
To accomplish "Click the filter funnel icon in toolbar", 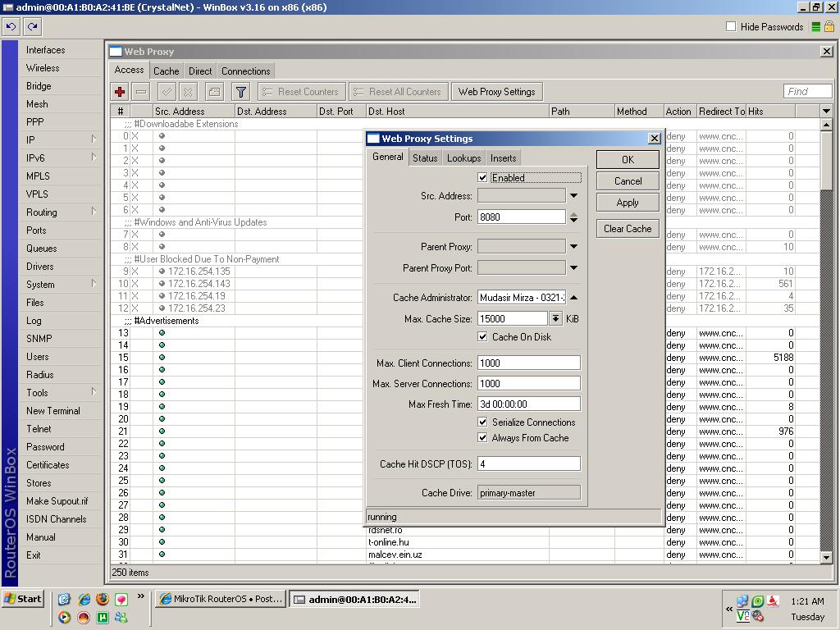I will click(x=240, y=92).
